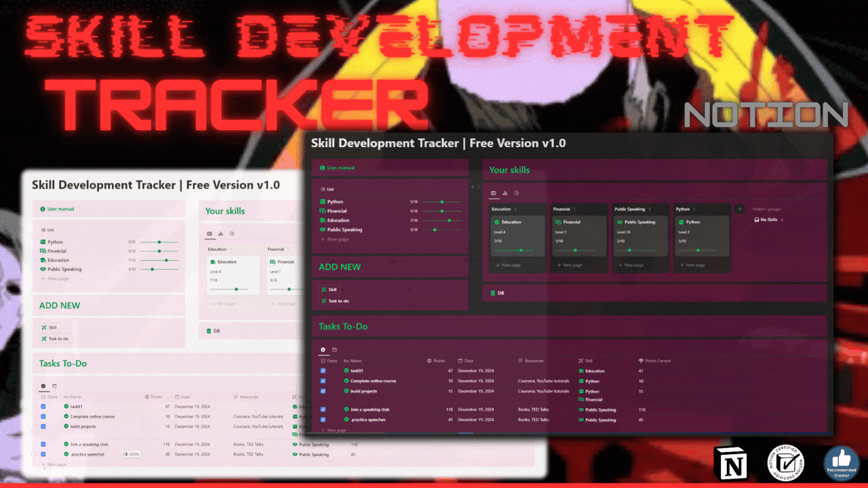
Task: Click Education's 7/10 slider in dark window's List
Action: coord(441,220)
